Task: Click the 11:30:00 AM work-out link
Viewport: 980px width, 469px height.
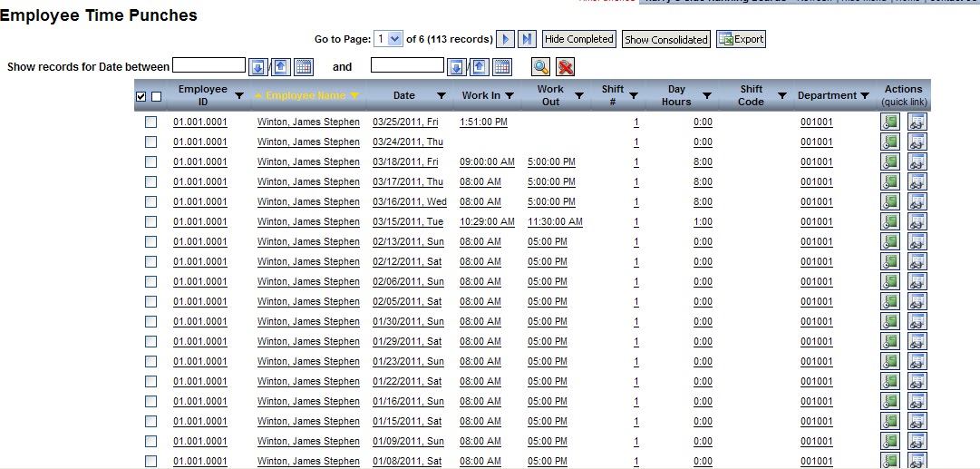Action: click(x=555, y=221)
